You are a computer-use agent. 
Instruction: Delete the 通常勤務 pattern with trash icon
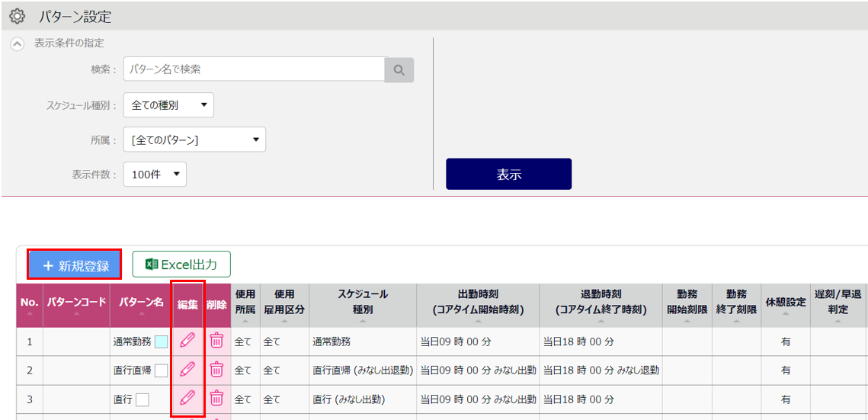(x=216, y=341)
